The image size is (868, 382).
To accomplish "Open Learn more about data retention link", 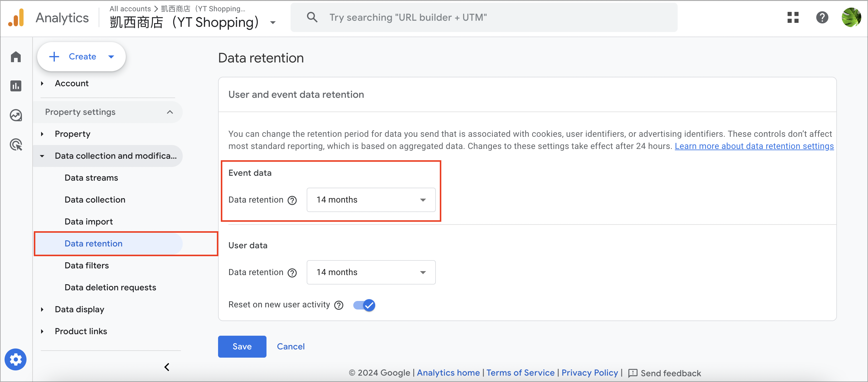I will [x=754, y=146].
